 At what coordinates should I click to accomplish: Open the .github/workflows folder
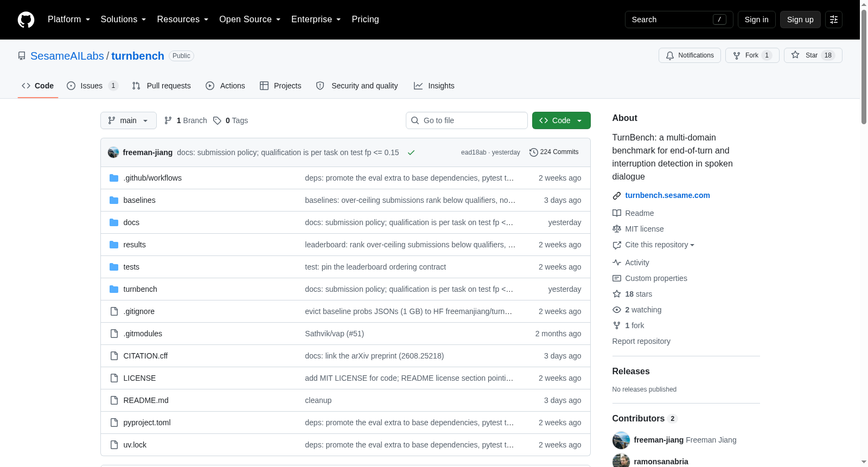(x=152, y=178)
